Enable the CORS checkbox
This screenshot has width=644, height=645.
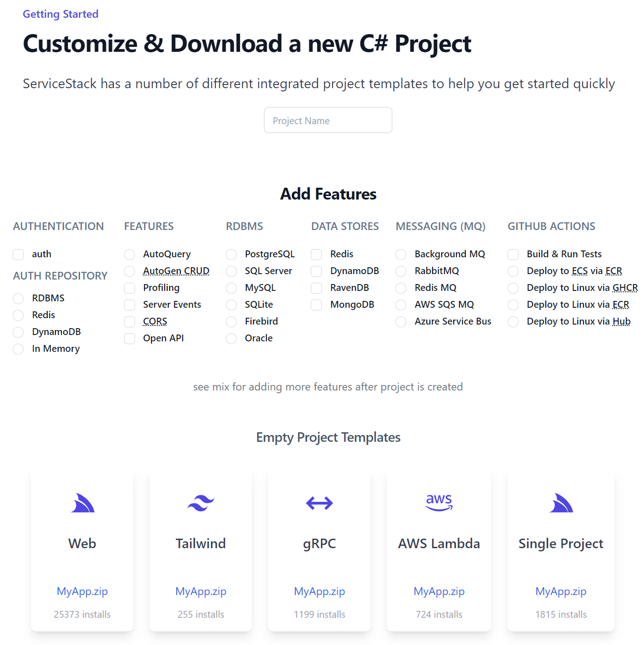130,322
